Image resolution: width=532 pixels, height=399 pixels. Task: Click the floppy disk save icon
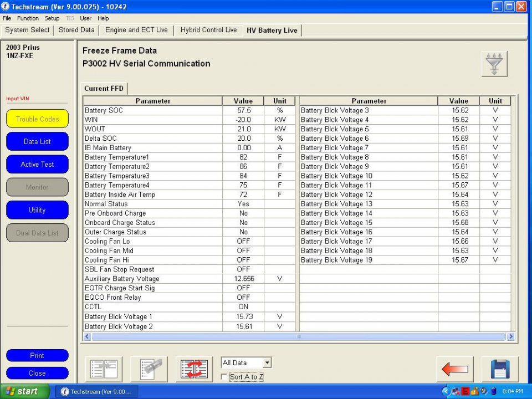tap(500, 369)
